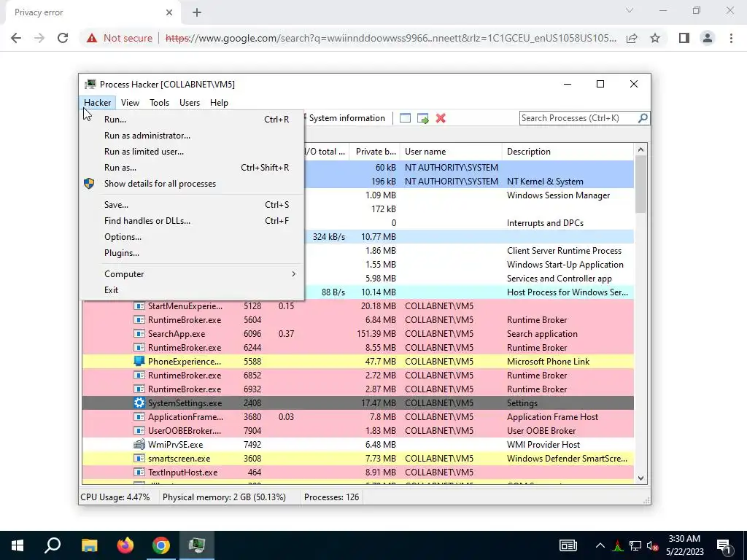Select the TextInputHost.exe process icon
The height and width of the screenshot is (560, 747).
point(139,472)
